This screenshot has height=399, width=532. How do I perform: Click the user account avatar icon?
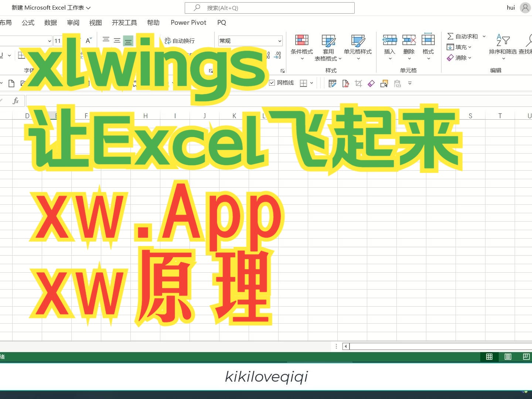tap(525, 7)
